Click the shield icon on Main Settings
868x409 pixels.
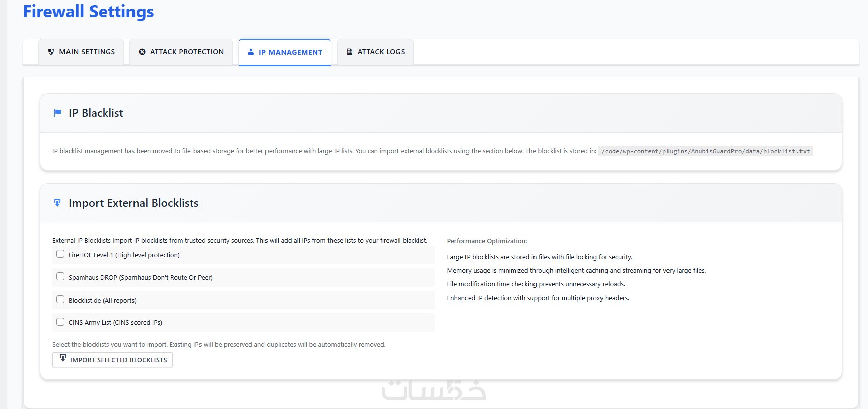(51, 52)
